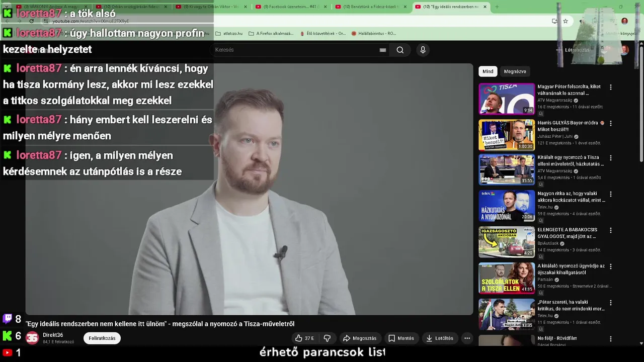
Task: Dislike the video with thumbs down
Action: tap(327, 338)
